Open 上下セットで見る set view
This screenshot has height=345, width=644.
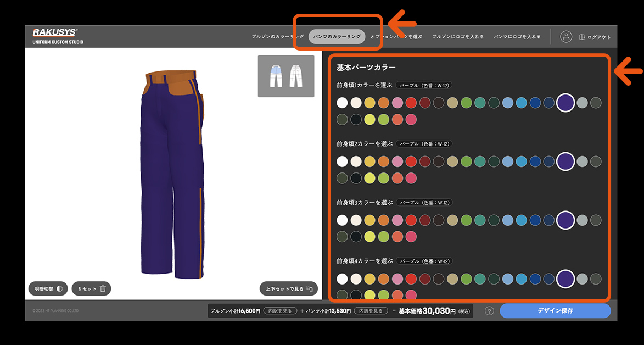click(289, 288)
